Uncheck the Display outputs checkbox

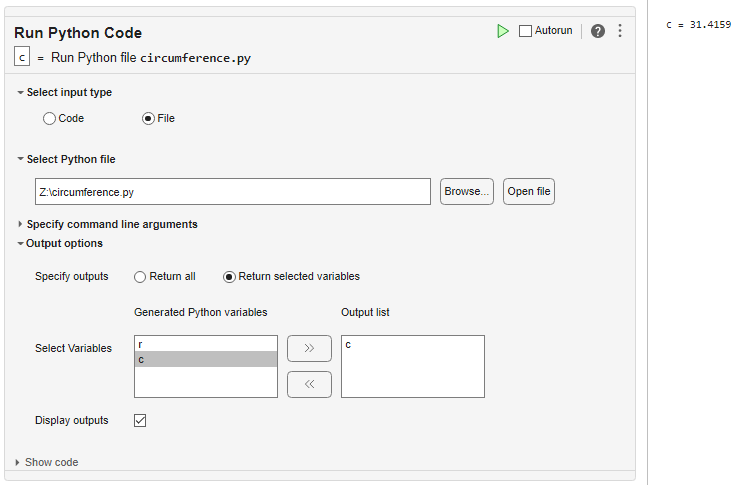click(140, 420)
